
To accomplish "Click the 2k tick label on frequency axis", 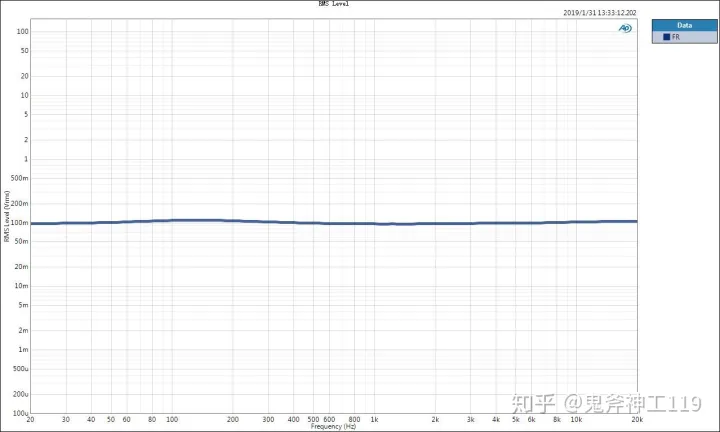I will click(435, 420).
